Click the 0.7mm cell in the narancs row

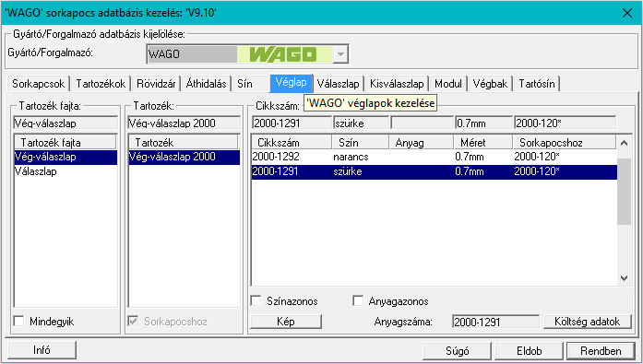click(x=470, y=157)
